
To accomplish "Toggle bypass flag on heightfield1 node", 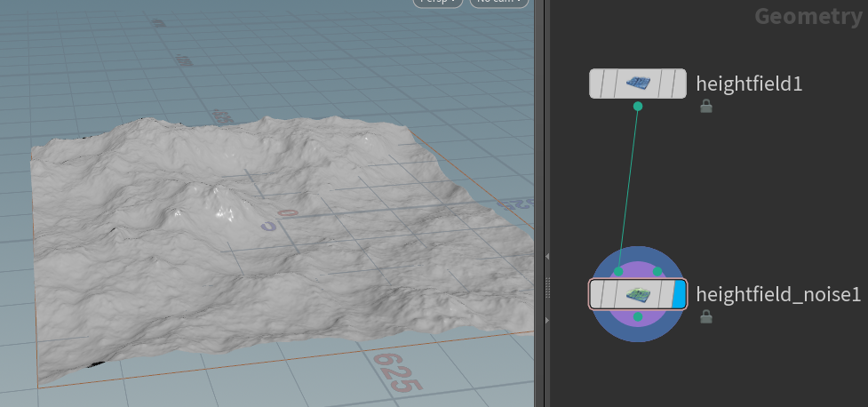I will pos(596,84).
